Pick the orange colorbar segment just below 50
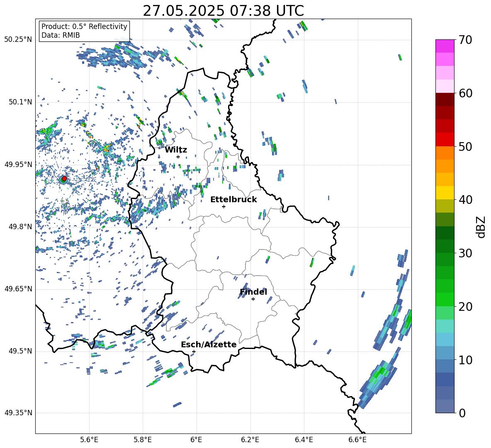 [445, 153]
